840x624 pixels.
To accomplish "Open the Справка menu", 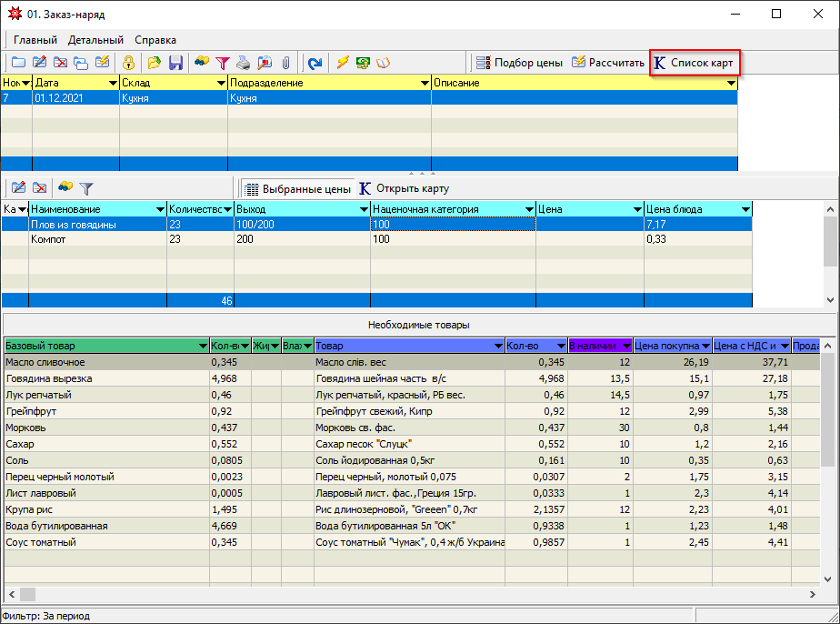I will pyautogui.click(x=155, y=40).
